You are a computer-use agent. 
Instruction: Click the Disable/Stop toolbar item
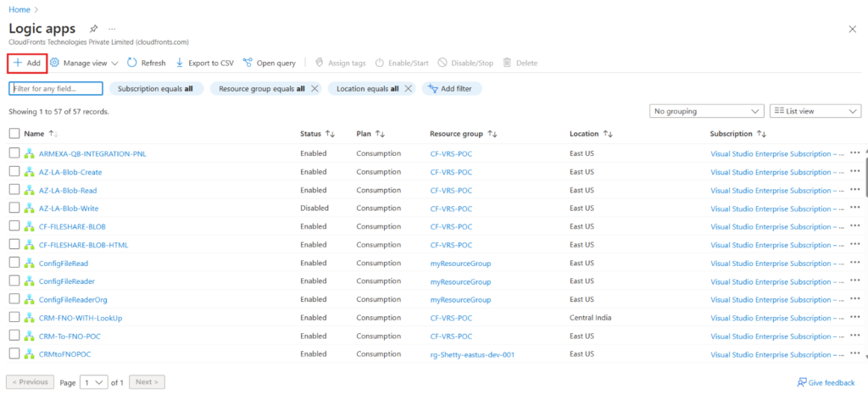[465, 63]
